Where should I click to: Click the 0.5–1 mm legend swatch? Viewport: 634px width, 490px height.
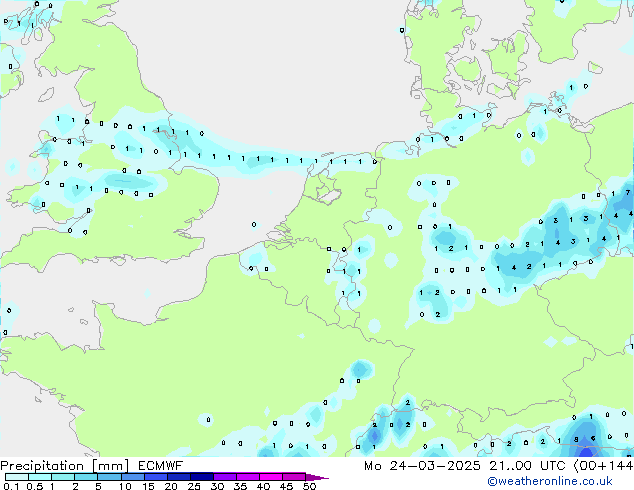40,477
